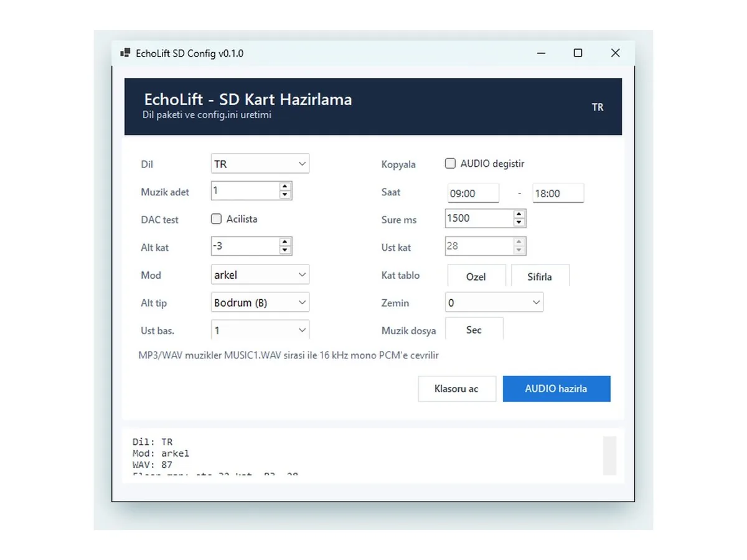Click the Sec music file button
This screenshot has width=747, height=560.
tap(474, 329)
